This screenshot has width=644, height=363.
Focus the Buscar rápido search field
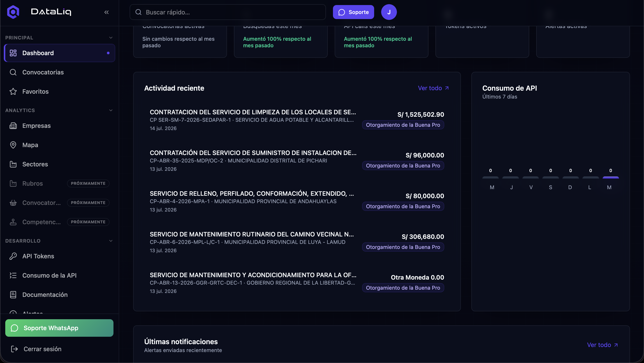[x=228, y=12]
